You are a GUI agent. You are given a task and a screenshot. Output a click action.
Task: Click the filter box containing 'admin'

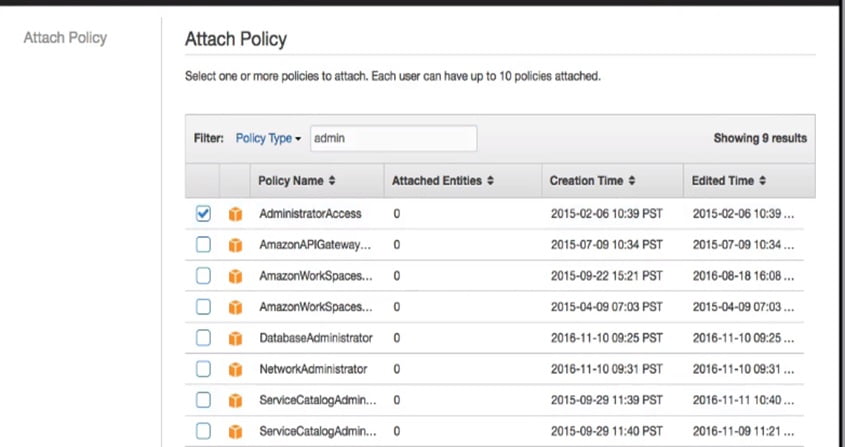coord(393,139)
